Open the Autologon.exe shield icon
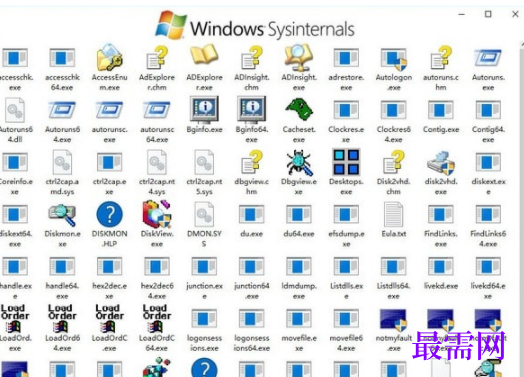The image size is (524, 377). [x=394, y=59]
